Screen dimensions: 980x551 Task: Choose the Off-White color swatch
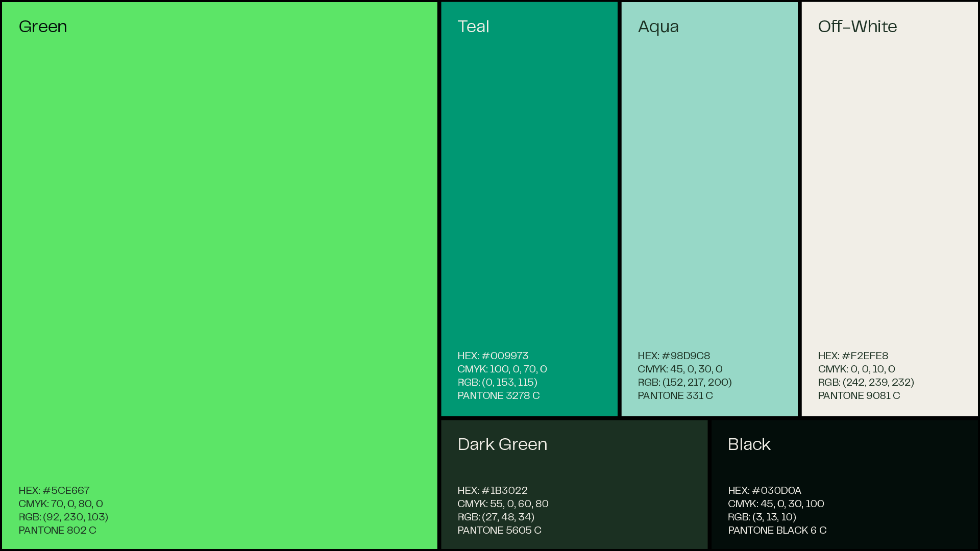coord(889,194)
